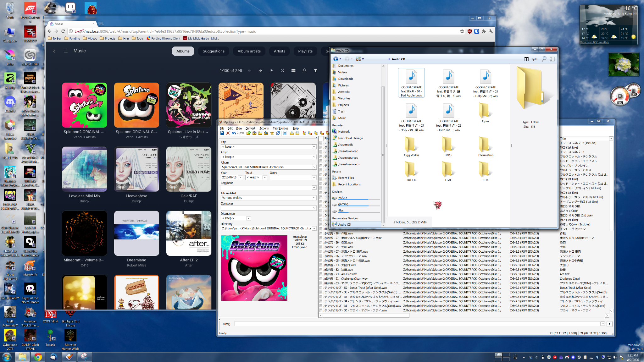This screenshot has width=644, height=362.
Task: Click the yellow star favorites folder icon
Action: [x=272, y=133]
